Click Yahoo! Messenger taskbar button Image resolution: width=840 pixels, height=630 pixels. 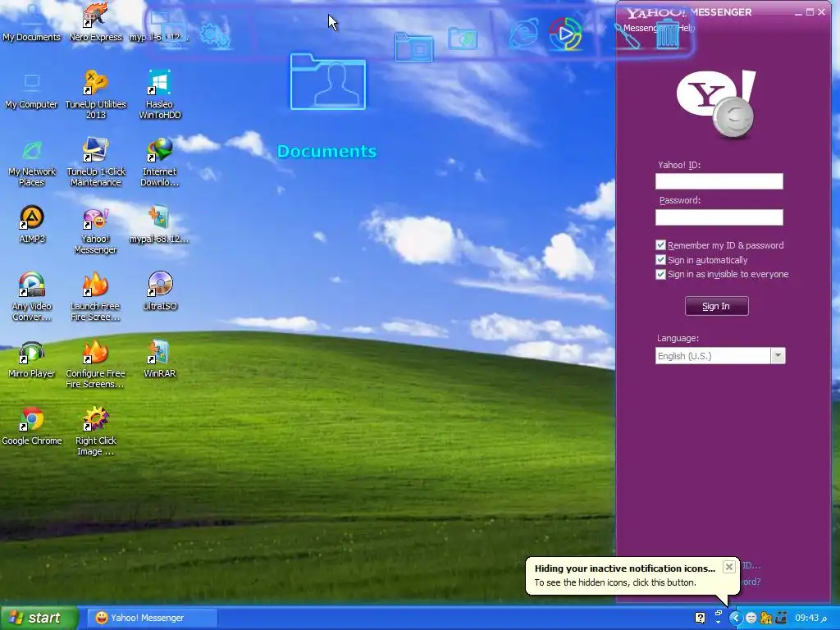[x=152, y=618]
